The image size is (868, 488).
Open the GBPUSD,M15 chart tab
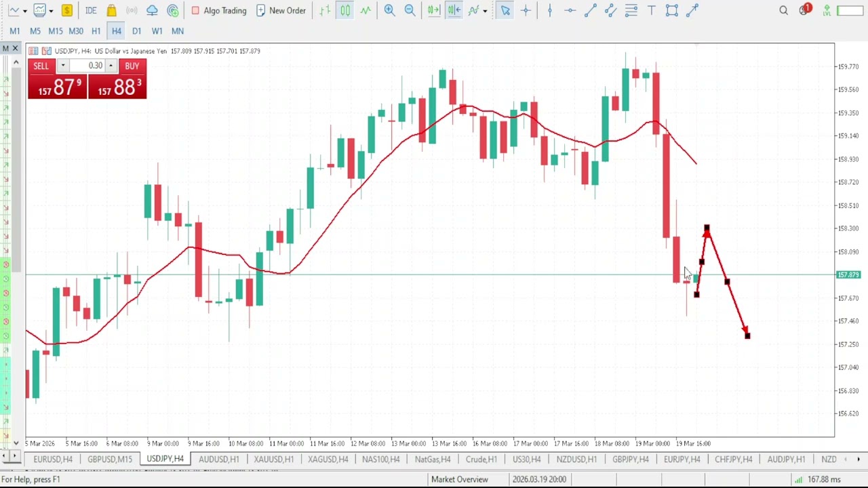[x=110, y=460]
